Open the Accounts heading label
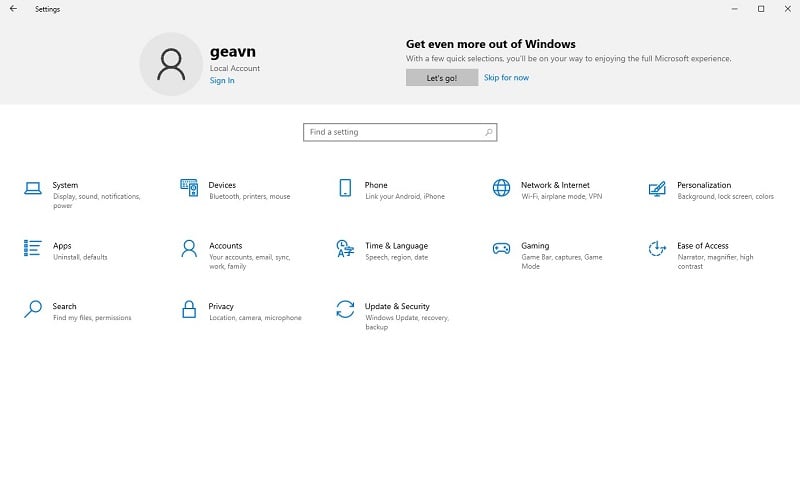 226,246
